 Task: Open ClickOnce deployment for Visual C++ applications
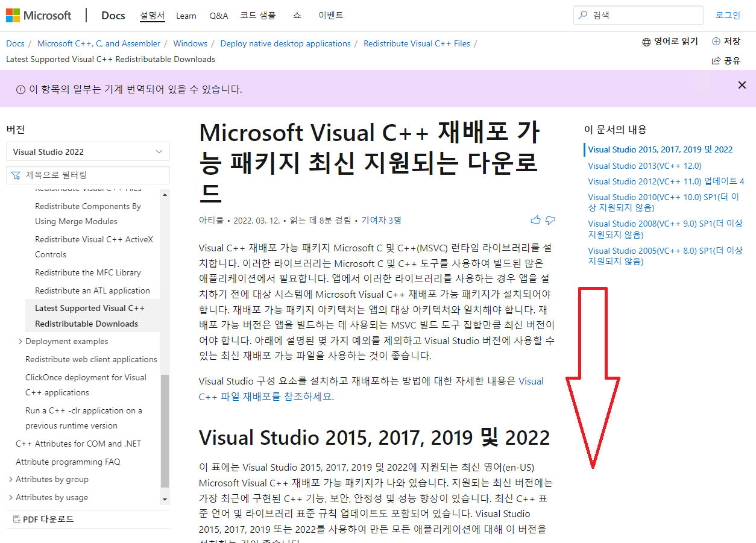pyautogui.click(x=86, y=385)
